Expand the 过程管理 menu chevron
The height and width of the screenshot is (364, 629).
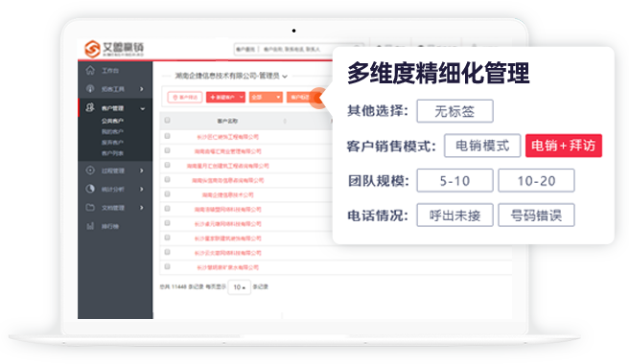(142, 171)
